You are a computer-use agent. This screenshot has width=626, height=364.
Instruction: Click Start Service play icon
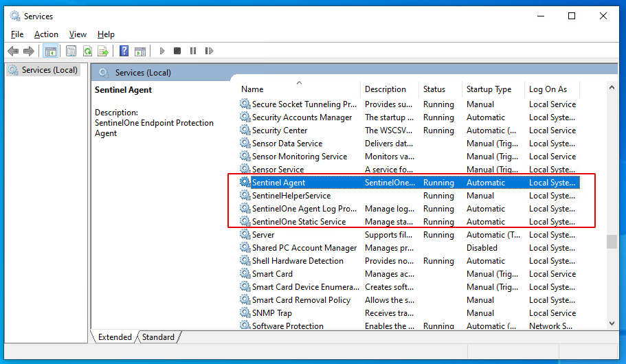click(162, 51)
